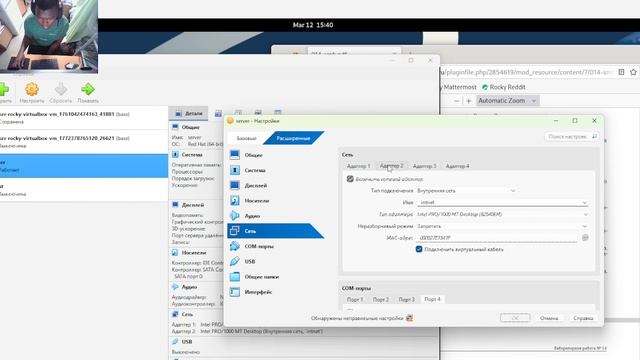Select Сеть section in settings sidebar
The height and width of the screenshot is (360, 640).
[x=276, y=231]
